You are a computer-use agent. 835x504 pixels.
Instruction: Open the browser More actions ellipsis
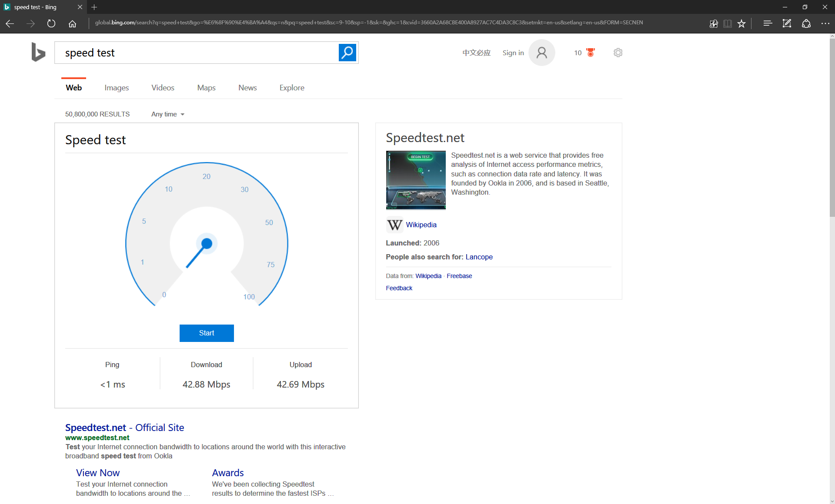(825, 23)
